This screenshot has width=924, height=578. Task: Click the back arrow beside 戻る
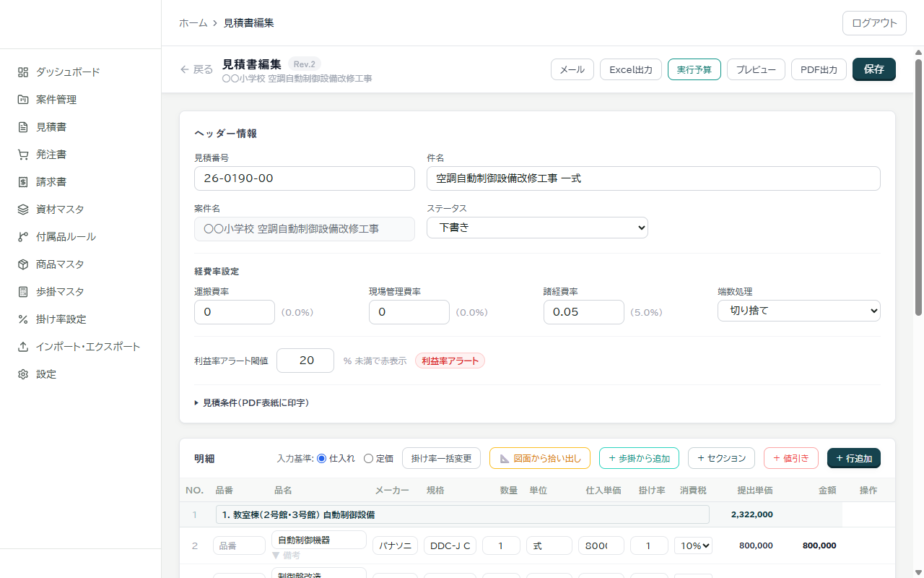click(184, 69)
